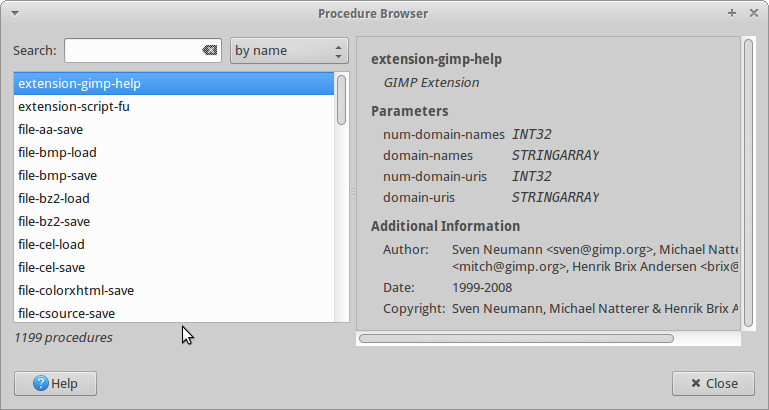Select file-aa-save procedure
The width and height of the screenshot is (769, 410).
tap(174, 129)
